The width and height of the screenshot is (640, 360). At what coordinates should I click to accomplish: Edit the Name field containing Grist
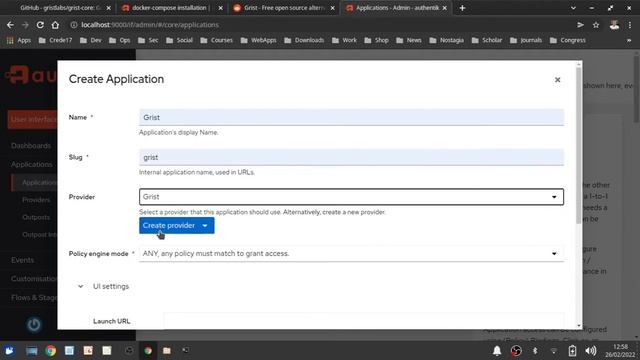pyautogui.click(x=351, y=117)
